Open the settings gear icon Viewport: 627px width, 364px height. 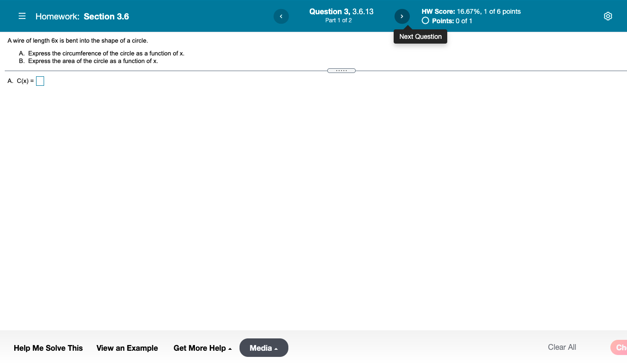[608, 16]
